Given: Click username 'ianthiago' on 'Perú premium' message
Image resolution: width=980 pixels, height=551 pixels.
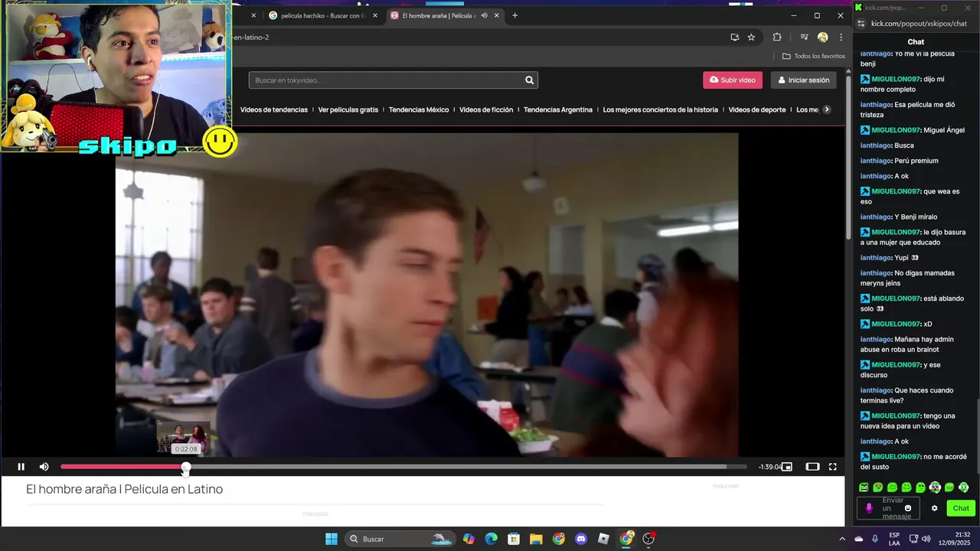Looking at the screenshot, I should coord(875,161).
